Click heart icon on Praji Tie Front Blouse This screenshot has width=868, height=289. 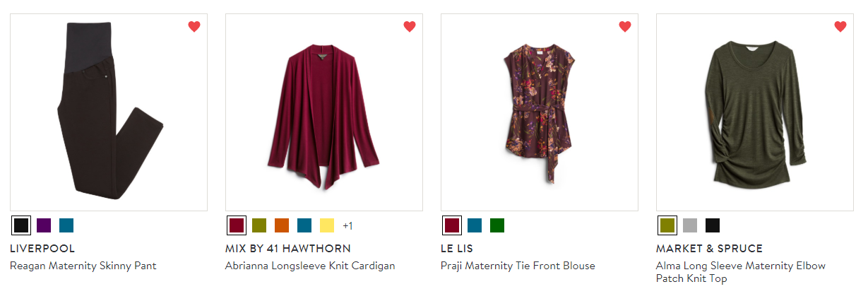pos(625,27)
